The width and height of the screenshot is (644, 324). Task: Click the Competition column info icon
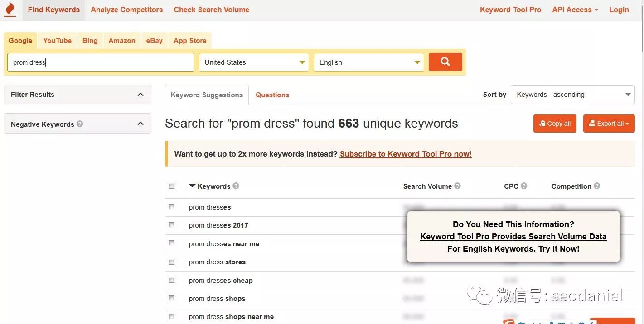pyautogui.click(x=597, y=186)
